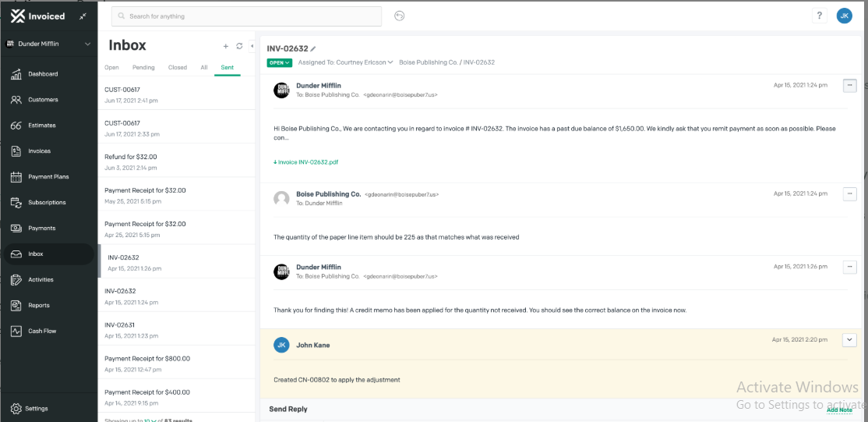Image resolution: width=868 pixels, height=422 pixels.
Task: Expand the Dunder Mifflin company switcher
Action: click(48, 44)
